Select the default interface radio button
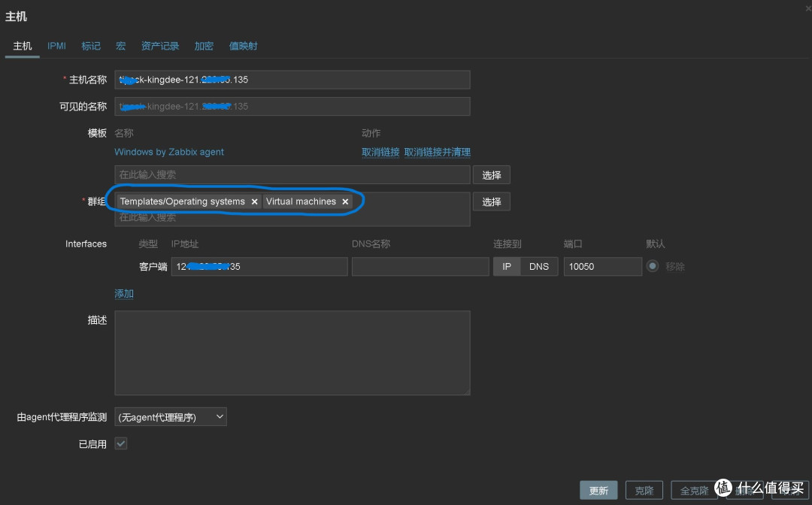The image size is (812, 505). click(653, 266)
